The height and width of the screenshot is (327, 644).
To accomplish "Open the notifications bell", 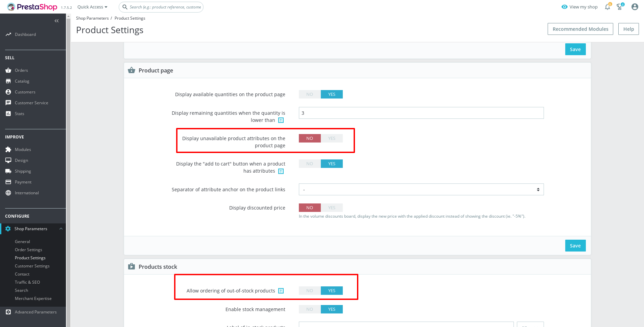I will tap(607, 7).
